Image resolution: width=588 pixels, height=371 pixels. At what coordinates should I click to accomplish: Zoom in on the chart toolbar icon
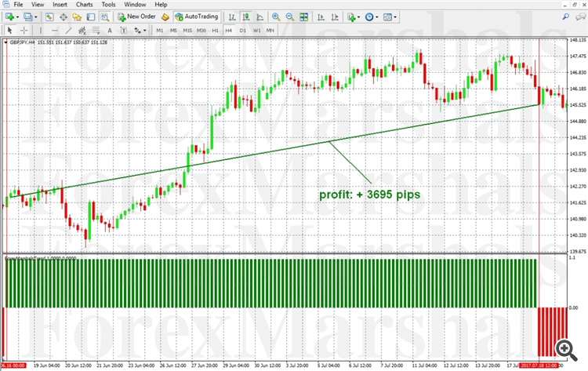coord(276,17)
